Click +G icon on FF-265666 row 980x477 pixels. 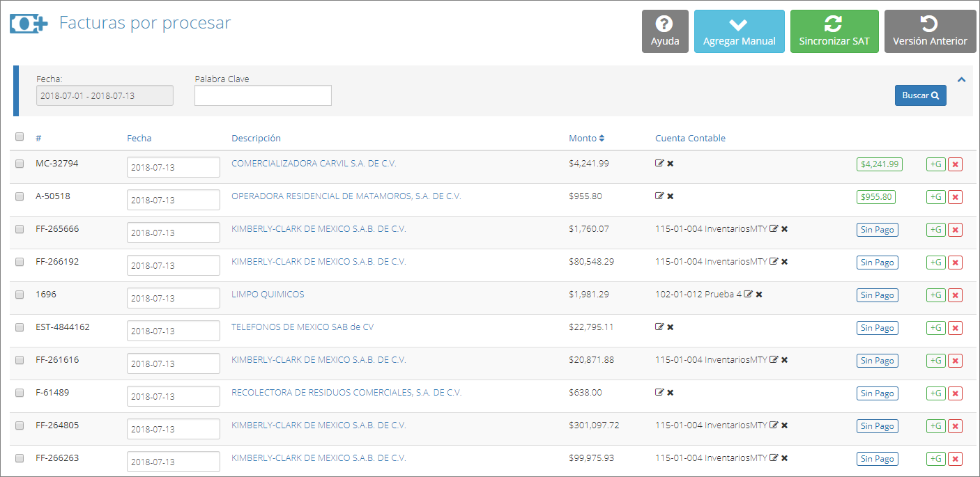pos(935,230)
